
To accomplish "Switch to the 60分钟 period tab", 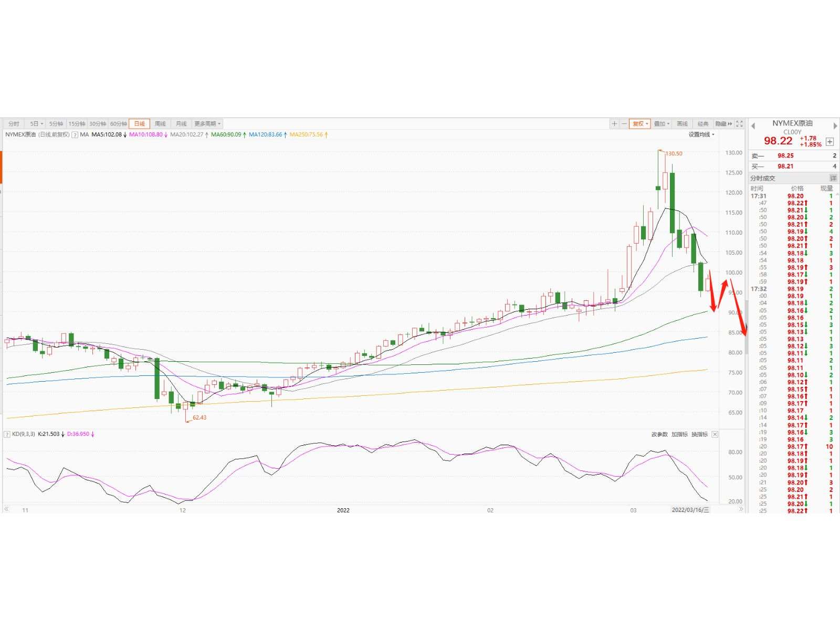I will click(119, 124).
